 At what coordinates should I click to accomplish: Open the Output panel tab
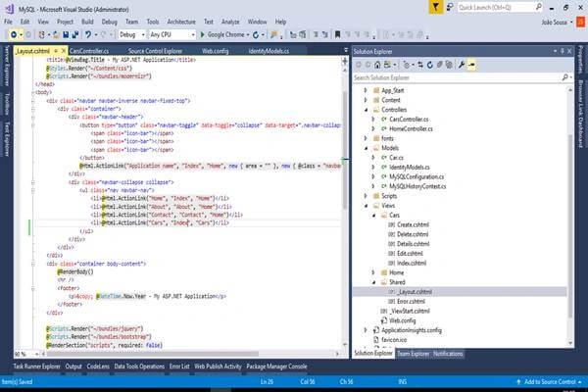[73, 367]
